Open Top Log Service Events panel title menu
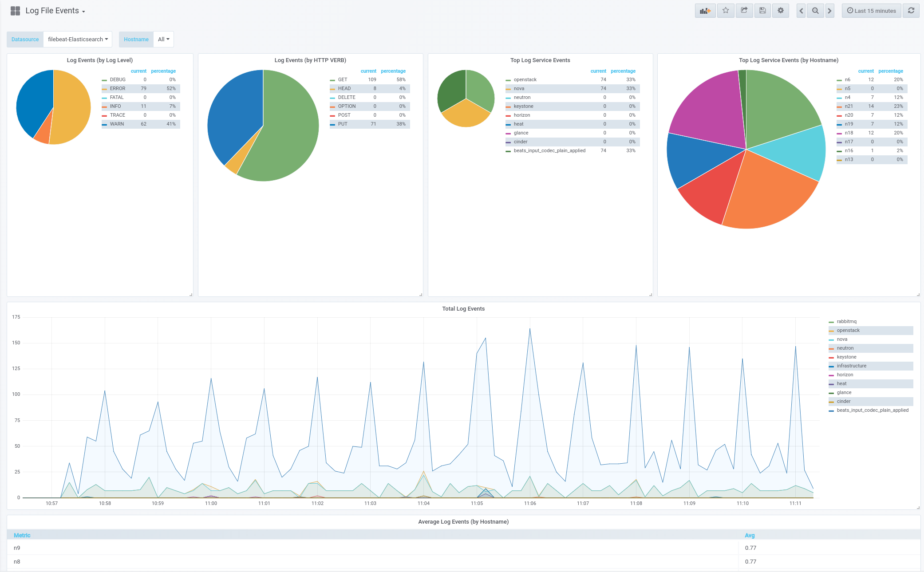Image resolution: width=924 pixels, height=572 pixels. coord(540,60)
